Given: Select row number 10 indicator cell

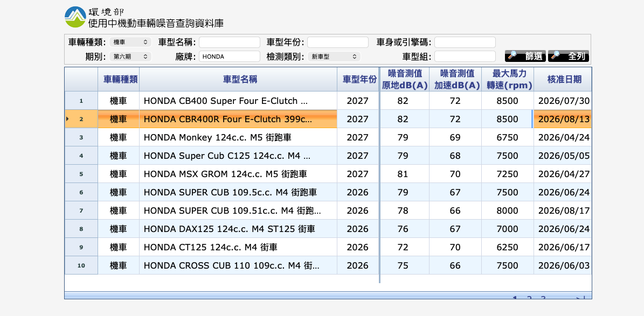Looking at the screenshot, I should [x=81, y=265].
